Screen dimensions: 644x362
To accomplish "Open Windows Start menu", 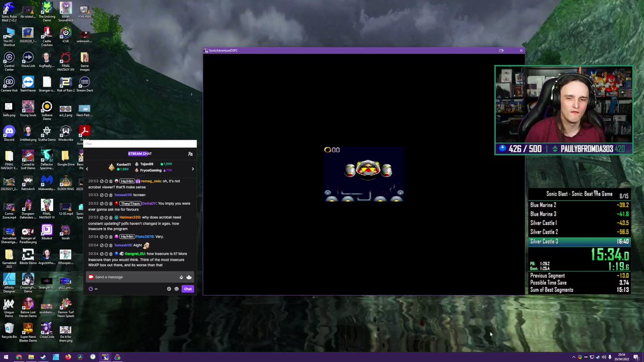I will (x=6, y=357).
